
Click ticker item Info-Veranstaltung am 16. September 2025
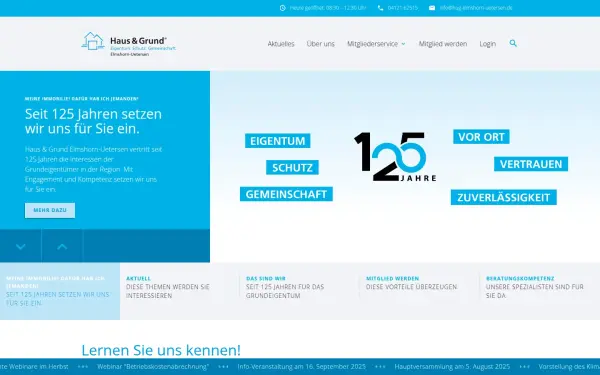(302, 367)
